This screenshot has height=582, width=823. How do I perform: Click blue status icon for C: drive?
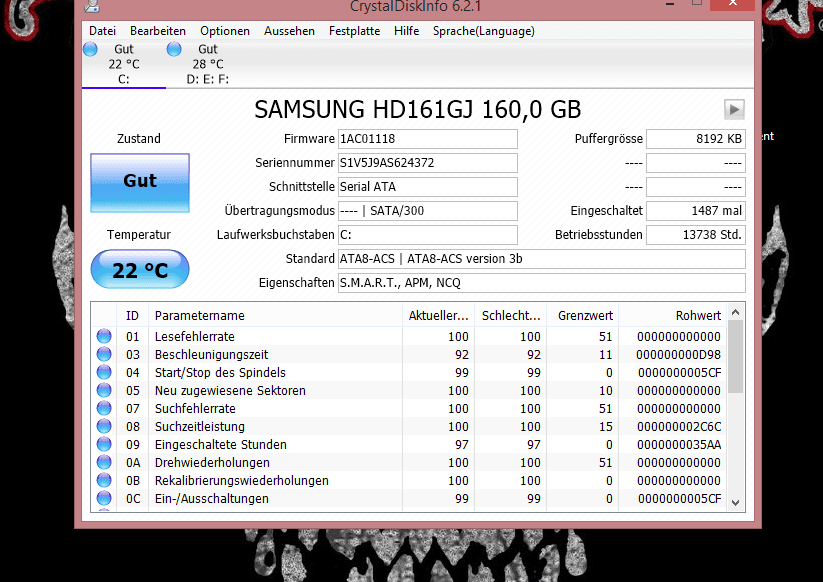pos(90,49)
